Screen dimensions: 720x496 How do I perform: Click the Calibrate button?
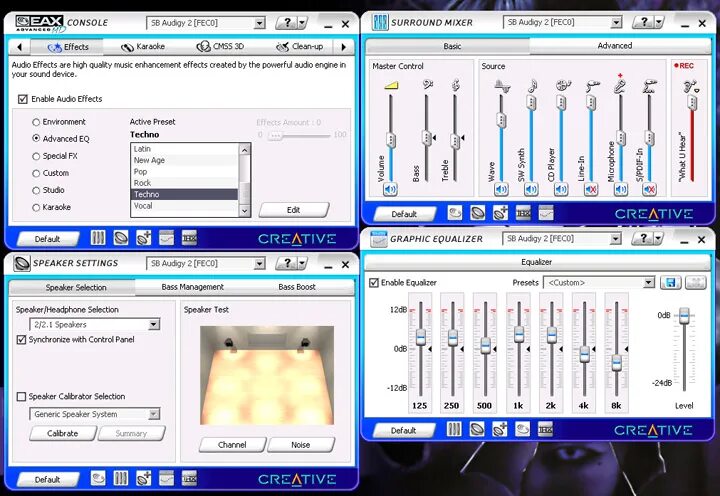click(63, 434)
